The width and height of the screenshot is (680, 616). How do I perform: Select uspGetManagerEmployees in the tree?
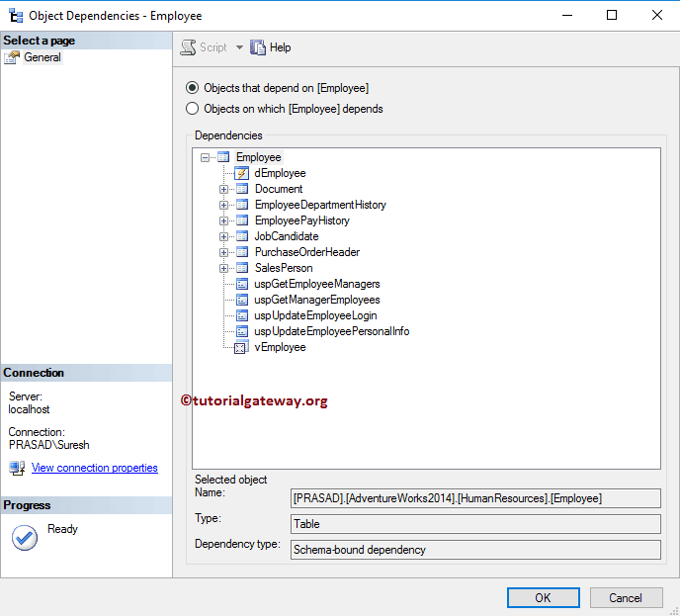tap(317, 300)
